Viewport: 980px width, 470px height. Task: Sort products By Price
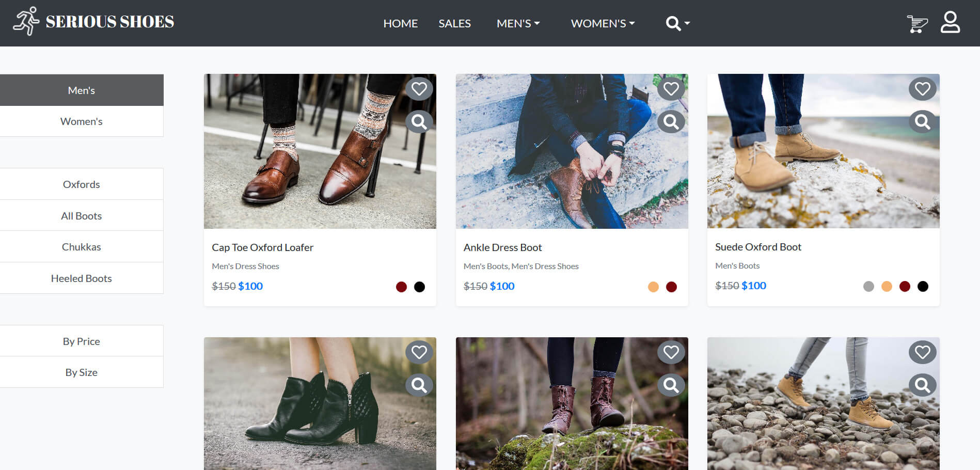tap(82, 341)
